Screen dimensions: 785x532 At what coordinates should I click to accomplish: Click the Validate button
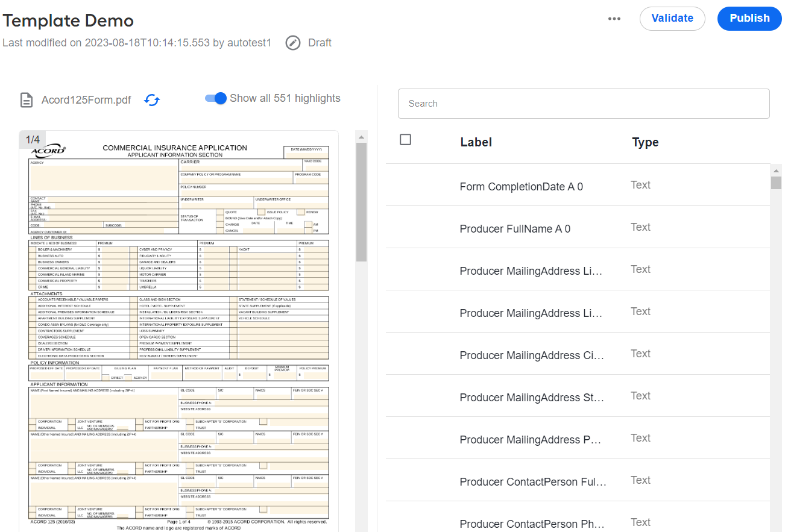(672, 19)
